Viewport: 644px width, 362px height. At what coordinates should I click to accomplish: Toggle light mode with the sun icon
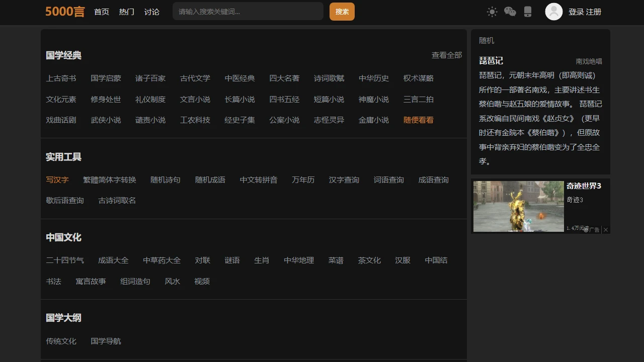[x=492, y=11]
